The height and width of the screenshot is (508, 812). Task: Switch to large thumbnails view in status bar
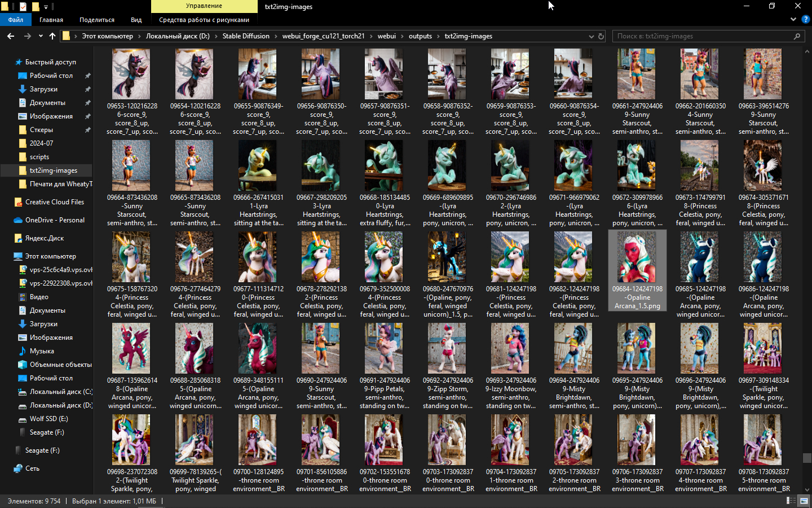pos(804,501)
